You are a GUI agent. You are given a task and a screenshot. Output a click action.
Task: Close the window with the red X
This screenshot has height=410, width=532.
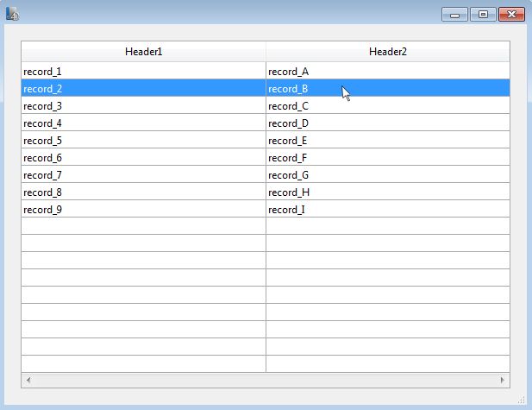pyautogui.click(x=511, y=15)
